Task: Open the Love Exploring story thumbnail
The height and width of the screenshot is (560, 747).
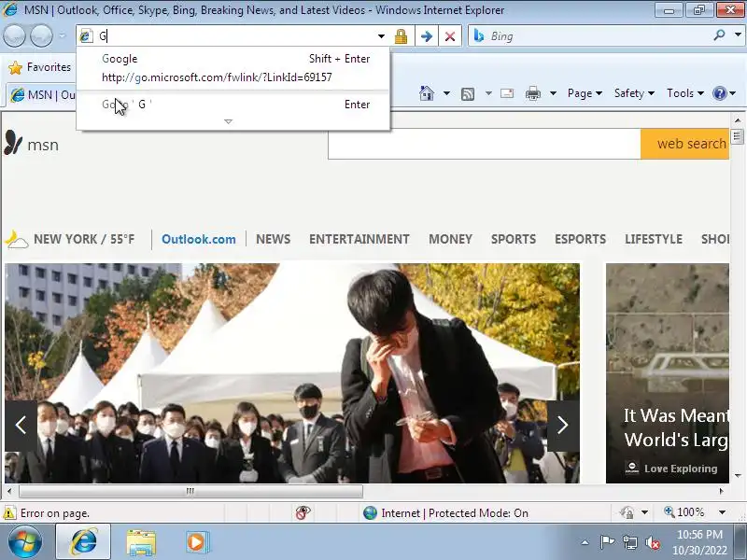Action: point(668,373)
